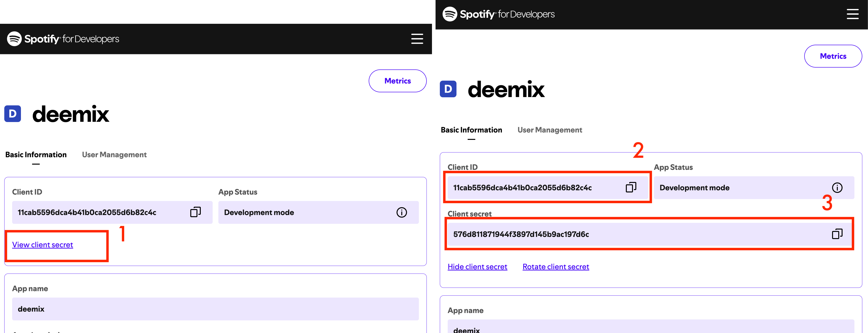Click App name field in left panel

coord(215,309)
